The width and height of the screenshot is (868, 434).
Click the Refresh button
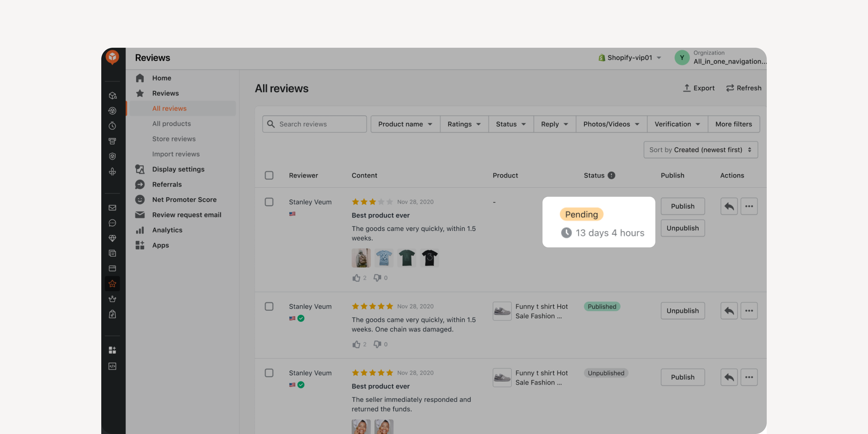(x=743, y=88)
